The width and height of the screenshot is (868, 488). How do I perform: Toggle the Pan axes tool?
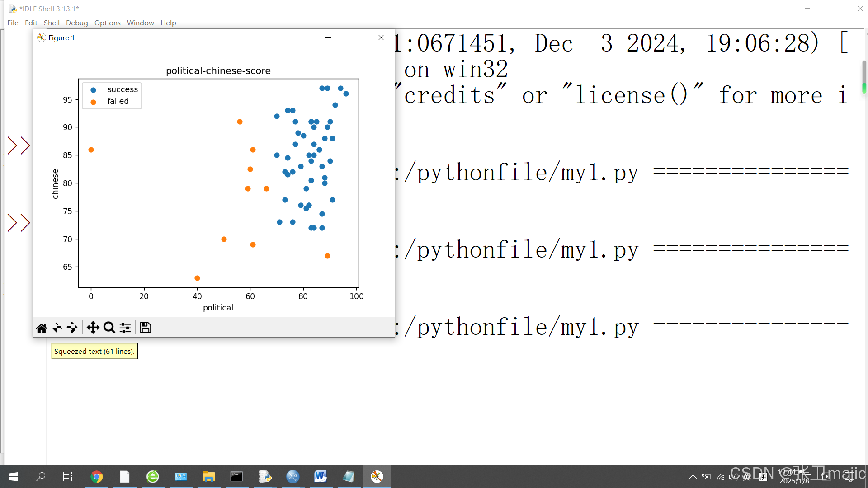tap(93, 328)
